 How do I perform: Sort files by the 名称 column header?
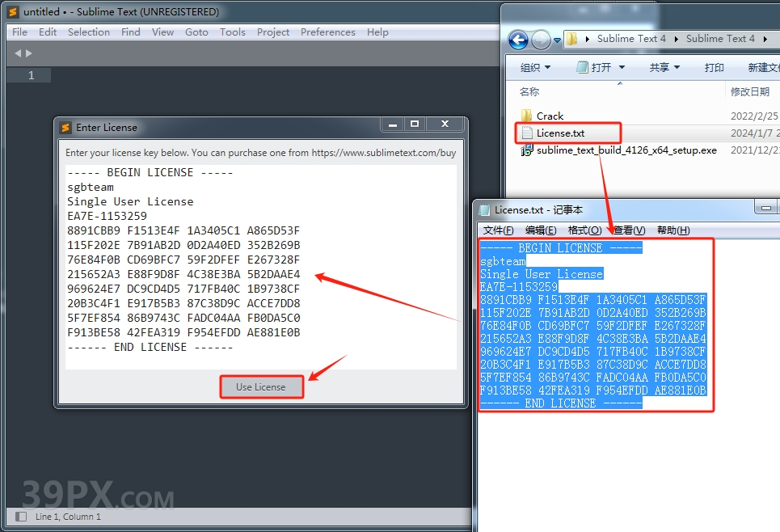pos(529,91)
